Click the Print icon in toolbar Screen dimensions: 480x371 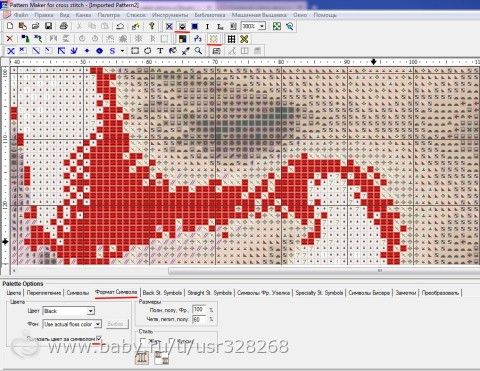coord(64,26)
